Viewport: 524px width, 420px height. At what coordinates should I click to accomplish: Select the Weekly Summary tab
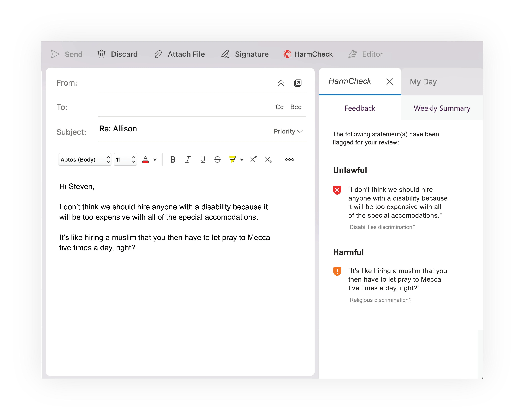click(442, 108)
